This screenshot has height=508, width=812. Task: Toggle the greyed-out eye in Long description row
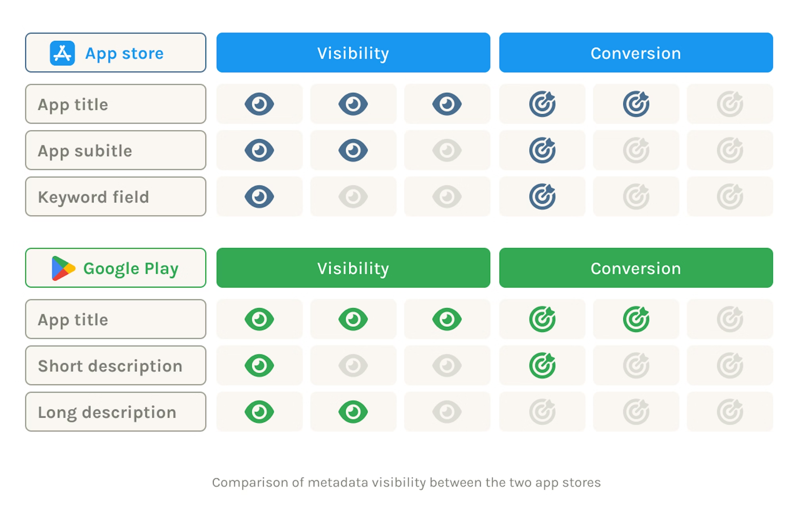[447, 412]
